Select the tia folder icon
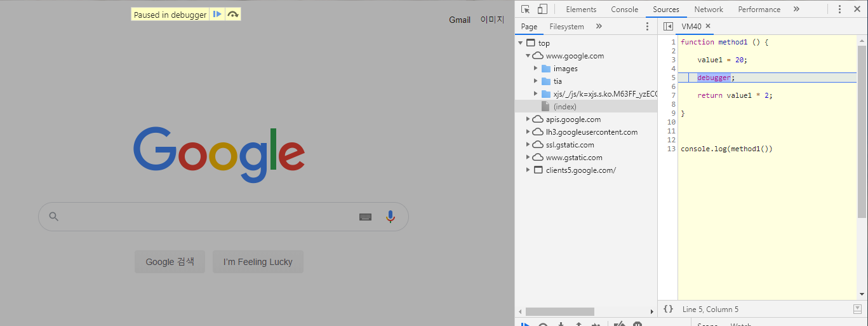 pos(545,81)
